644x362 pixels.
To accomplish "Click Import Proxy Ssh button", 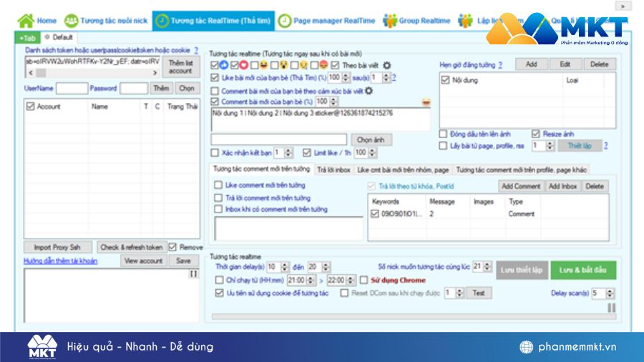I will click(57, 247).
